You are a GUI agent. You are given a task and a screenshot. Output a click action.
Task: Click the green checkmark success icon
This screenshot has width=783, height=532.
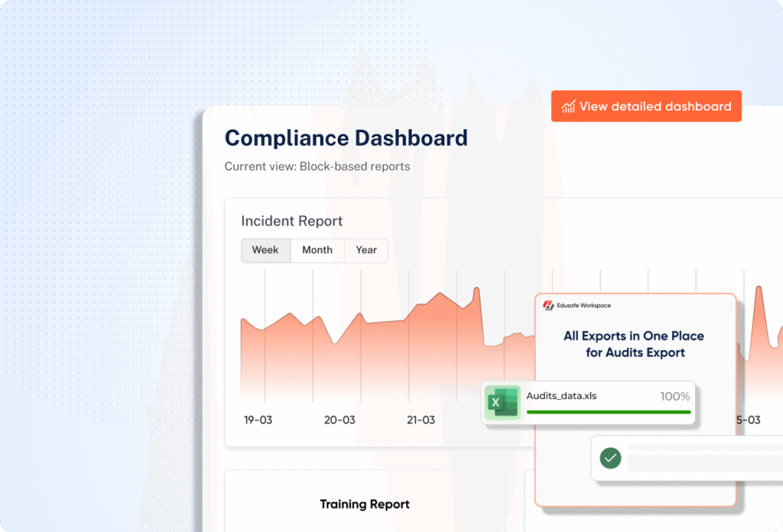pyautogui.click(x=610, y=459)
